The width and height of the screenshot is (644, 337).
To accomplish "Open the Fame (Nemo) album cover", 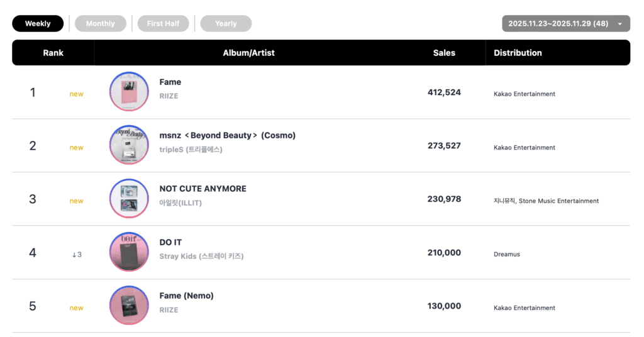I will [129, 306].
